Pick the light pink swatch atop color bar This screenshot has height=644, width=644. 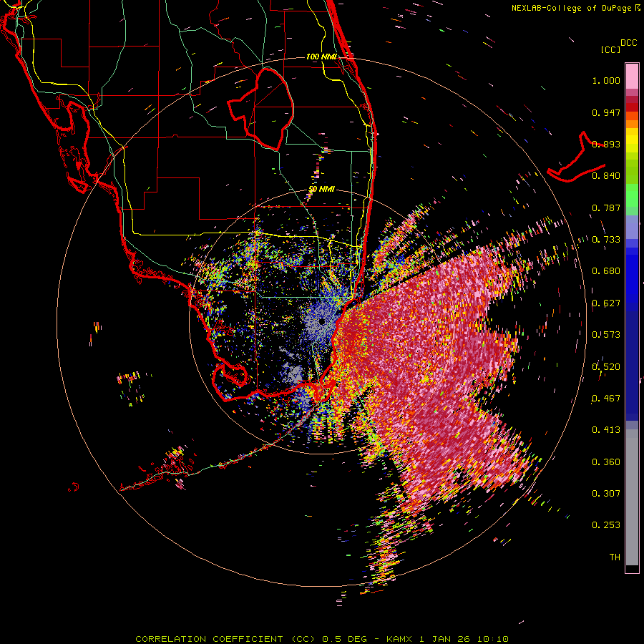(632, 76)
